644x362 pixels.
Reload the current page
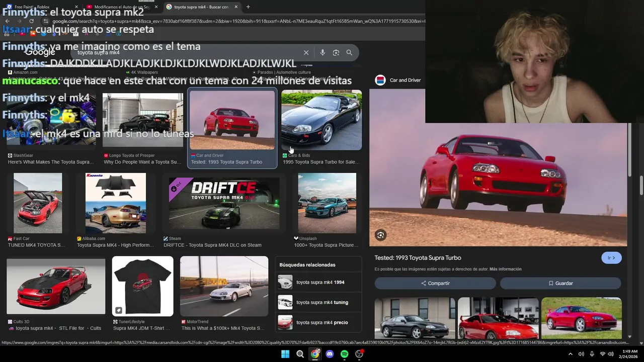pos(31,21)
